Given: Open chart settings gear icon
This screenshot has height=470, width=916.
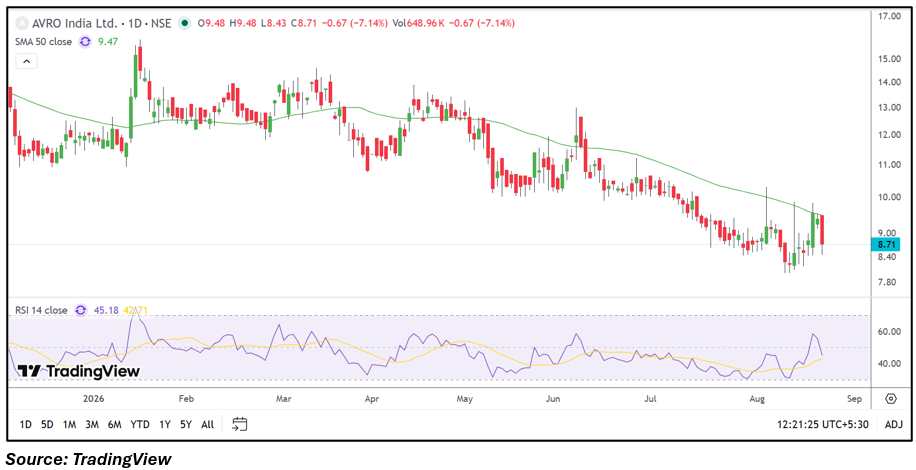Looking at the screenshot, I should coord(891,399).
